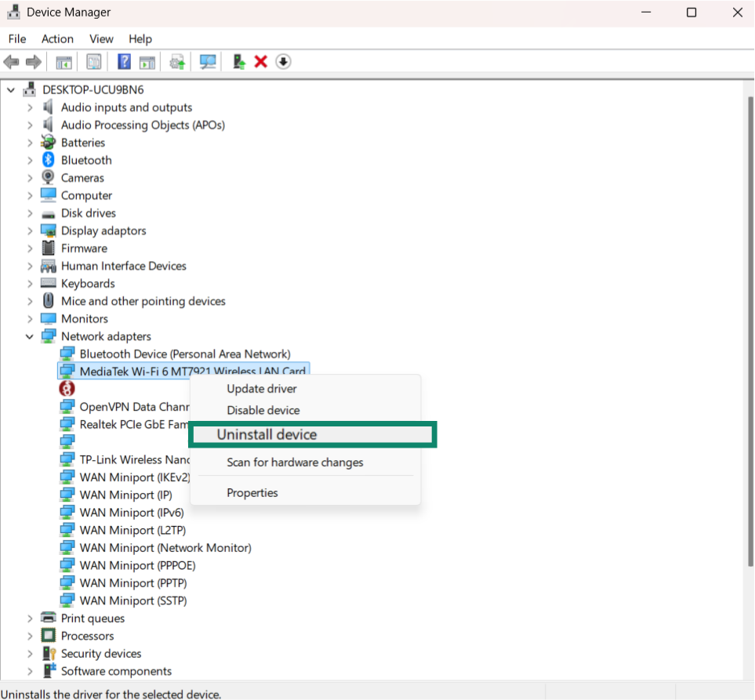
Task: Click the Properties toolbar icon
Action: [x=93, y=61]
